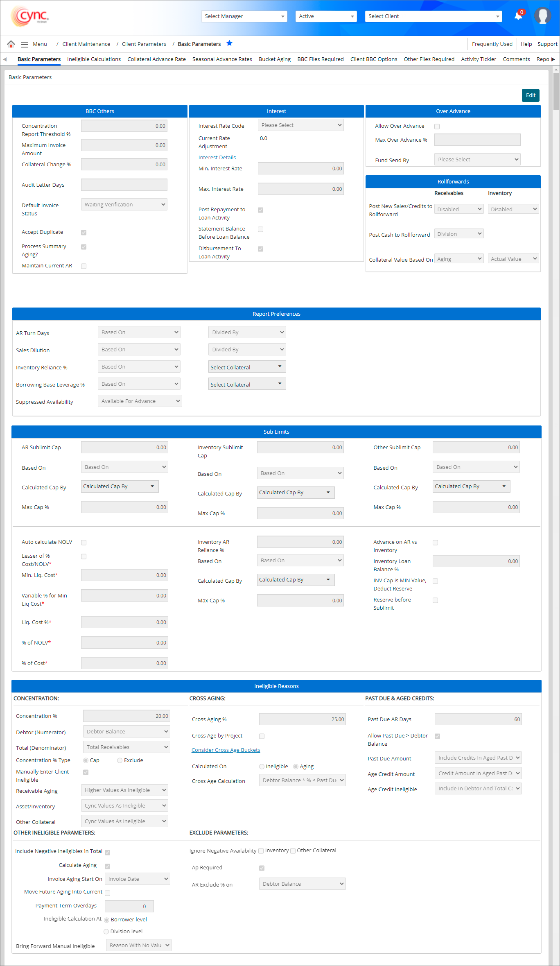Viewport: 560px width, 966px height.
Task: Click the blue favorite star icon
Action: [230, 43]
